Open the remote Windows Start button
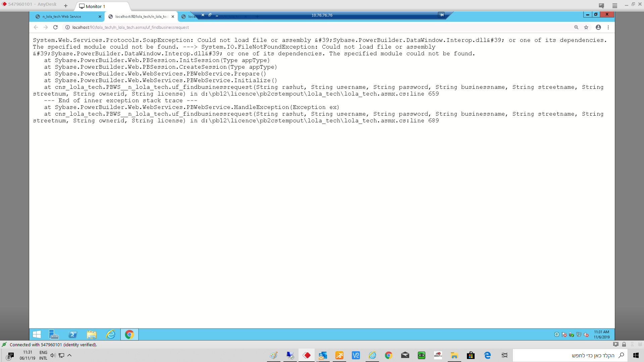The width and height of the screenshot is (644, 362). click(37, 334)
